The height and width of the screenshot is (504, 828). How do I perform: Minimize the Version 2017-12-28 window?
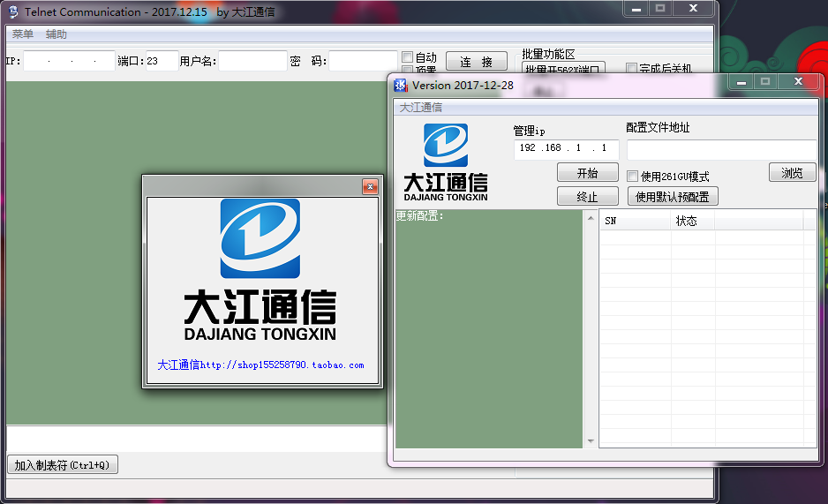point(741,82)
